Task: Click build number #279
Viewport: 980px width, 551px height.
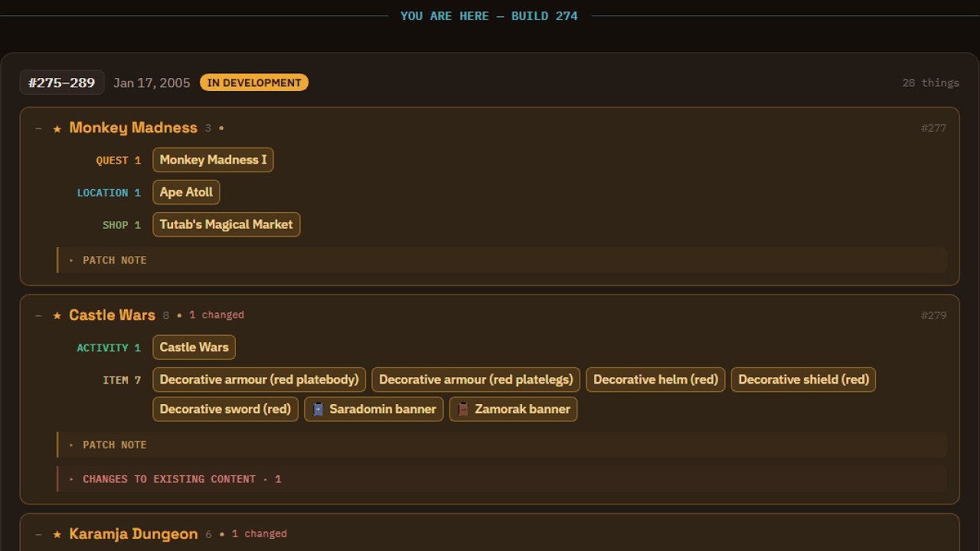Action: click(x=933, y=315)
